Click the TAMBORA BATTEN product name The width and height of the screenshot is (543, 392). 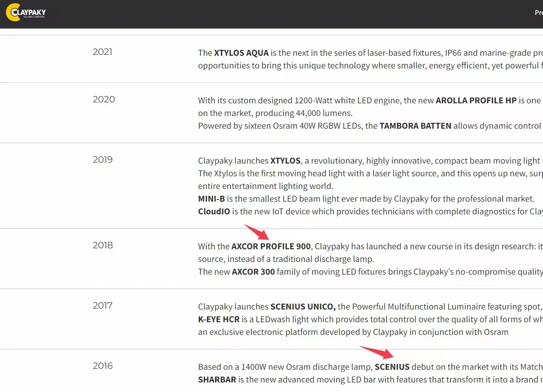415,126
